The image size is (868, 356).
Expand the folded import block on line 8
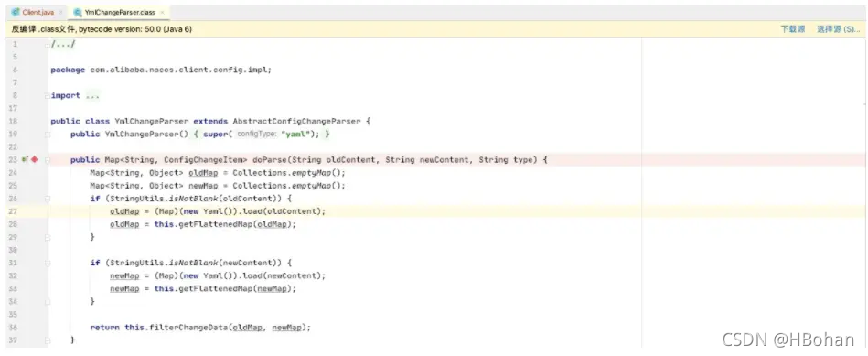pyautogui.click(x=48, y=96)
